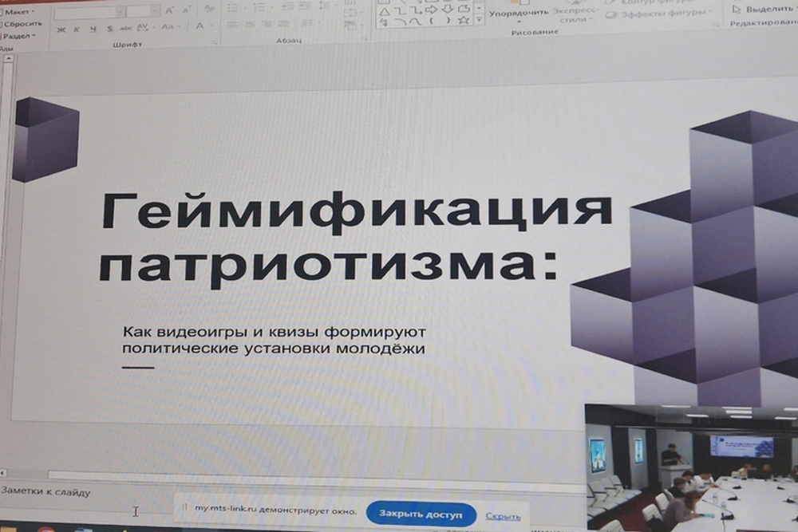Click the increase font size icon
798x532 pixels.
click(x=169, y=10)
